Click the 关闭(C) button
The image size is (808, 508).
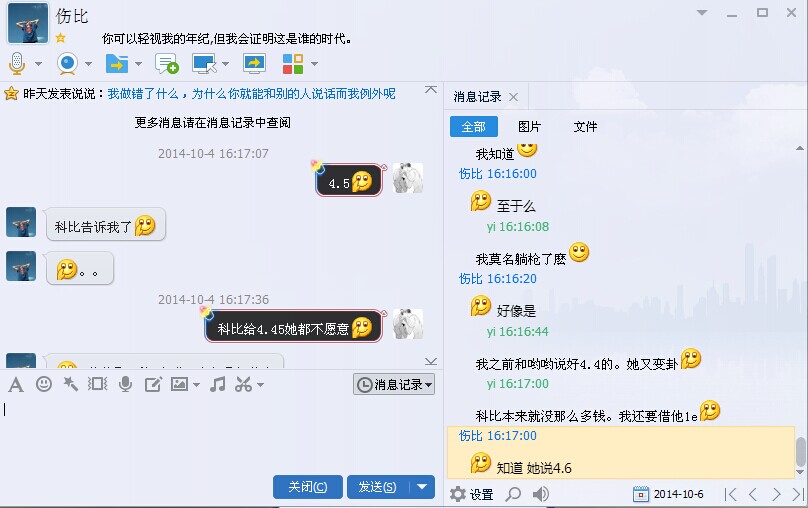pyautogui.click(x=308, y=487)
